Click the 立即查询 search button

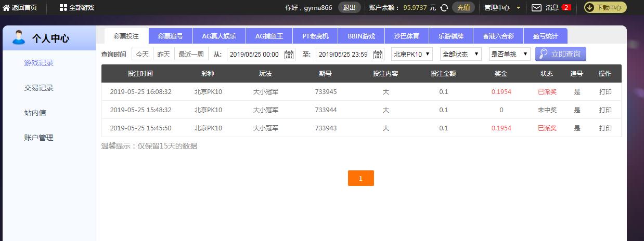(x=561, y=54)
